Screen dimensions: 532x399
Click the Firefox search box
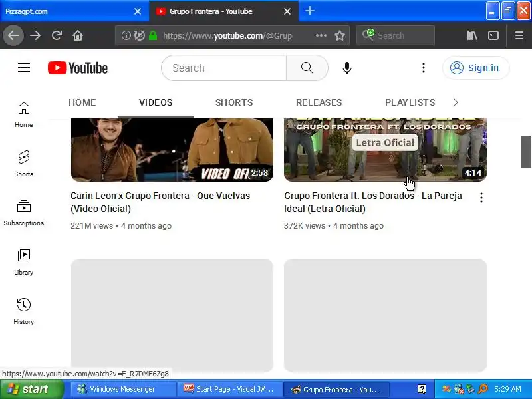point(396,35)
